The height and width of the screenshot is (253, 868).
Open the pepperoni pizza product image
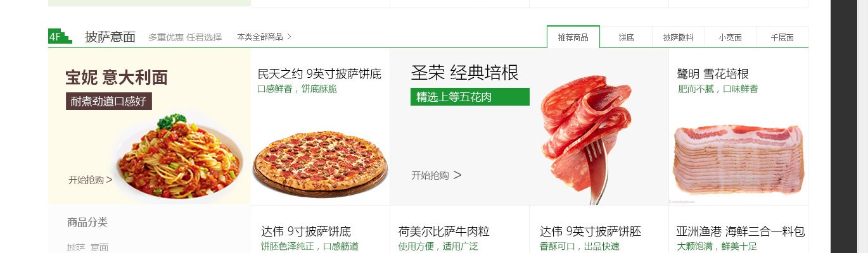coord(320,164)
